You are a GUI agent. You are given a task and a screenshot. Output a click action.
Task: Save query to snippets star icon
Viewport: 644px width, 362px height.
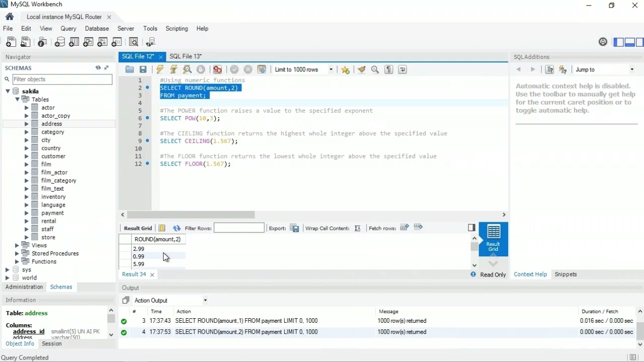coord(345,69)
